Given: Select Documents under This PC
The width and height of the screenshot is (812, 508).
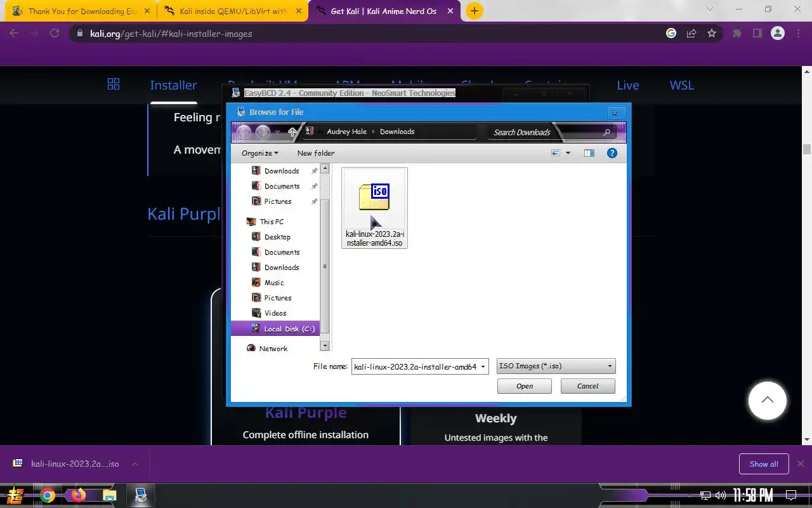Looking at the screenshot, I should click(x=282, y=252).
